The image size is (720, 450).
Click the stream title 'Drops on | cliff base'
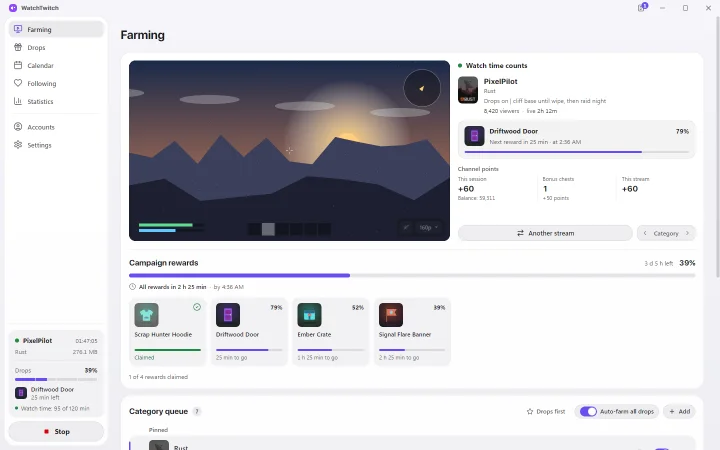point(545,101)
